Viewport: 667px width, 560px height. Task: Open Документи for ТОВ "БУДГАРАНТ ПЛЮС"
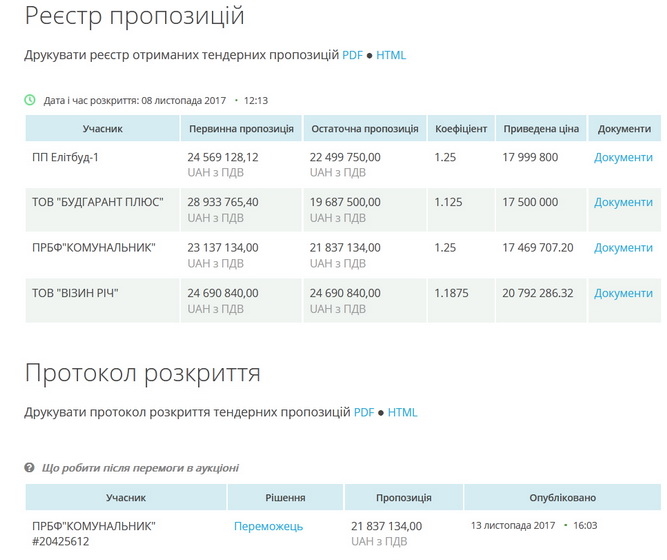pyautogui.click(x=623, y=202)
